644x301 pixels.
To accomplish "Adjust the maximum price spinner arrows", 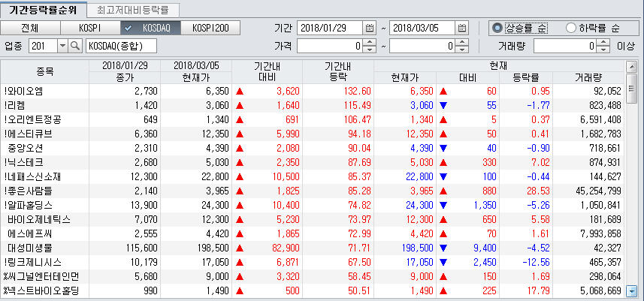I will (x=463, y=46).
